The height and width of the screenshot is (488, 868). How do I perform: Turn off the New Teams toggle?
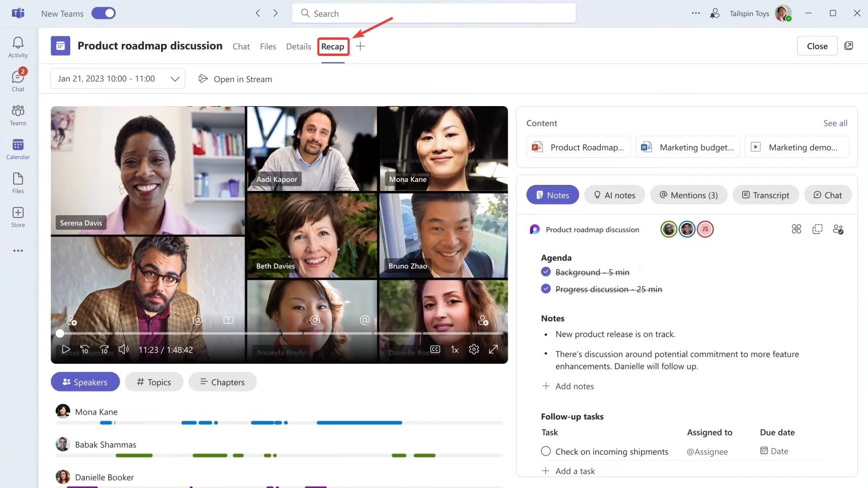(104, 14)
